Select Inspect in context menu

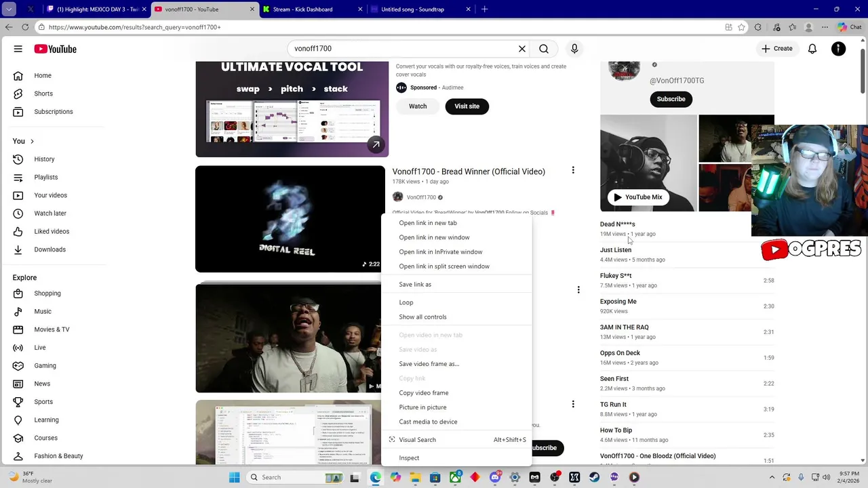click(456, 458)
